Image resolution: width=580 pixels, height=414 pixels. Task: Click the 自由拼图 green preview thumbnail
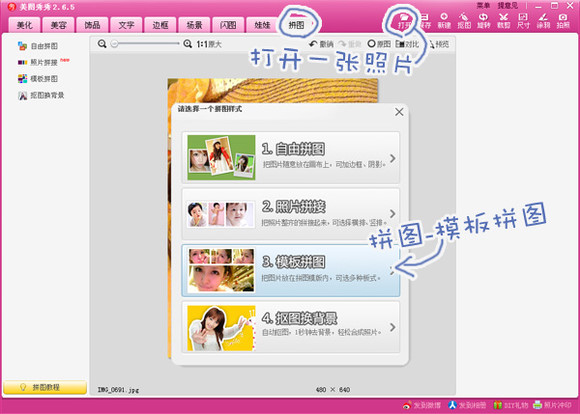tap(221, 157)
